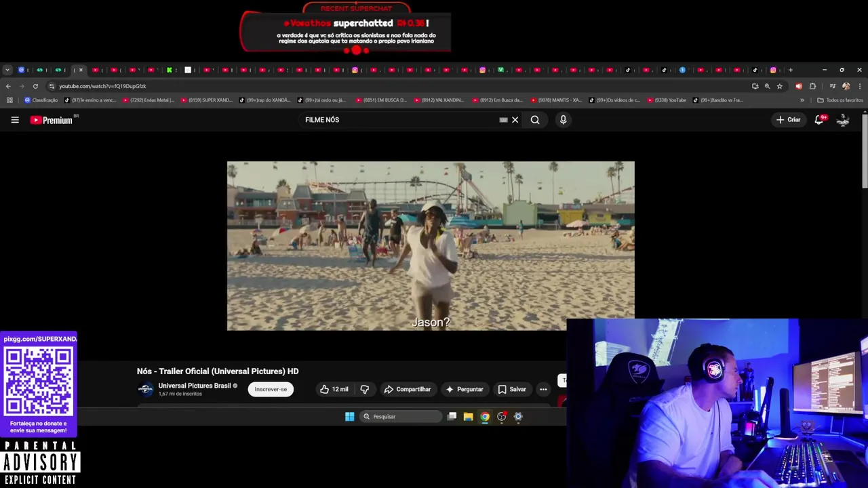Open media controls music-note icon
The width and height of the screenshot is (868, 488).
click(x=833, y=86)
